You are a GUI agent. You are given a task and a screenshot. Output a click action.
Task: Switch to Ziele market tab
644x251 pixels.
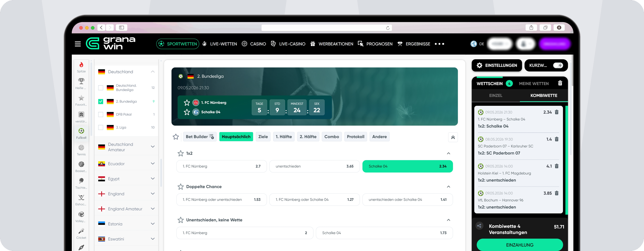(263, 137)
